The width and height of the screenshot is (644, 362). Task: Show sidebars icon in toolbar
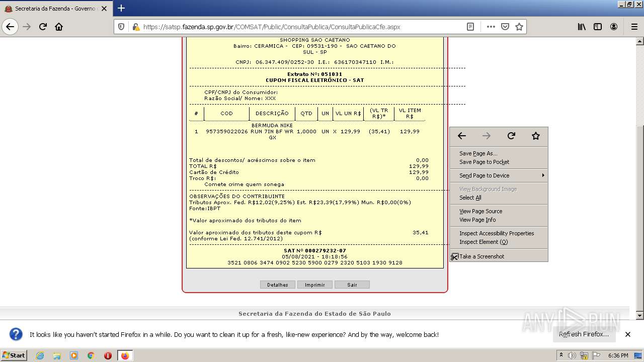coord(598,27)
